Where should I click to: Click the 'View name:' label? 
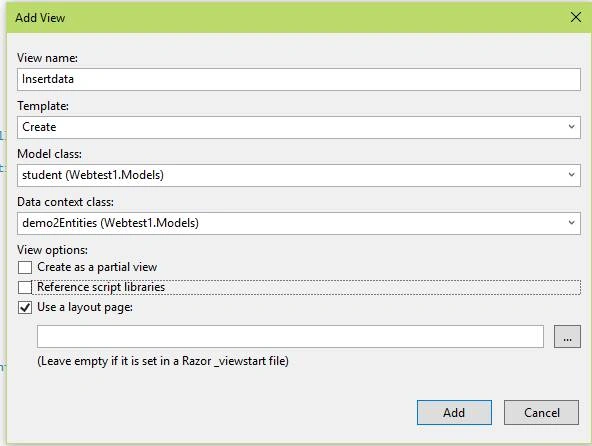(x=48, y=58)
